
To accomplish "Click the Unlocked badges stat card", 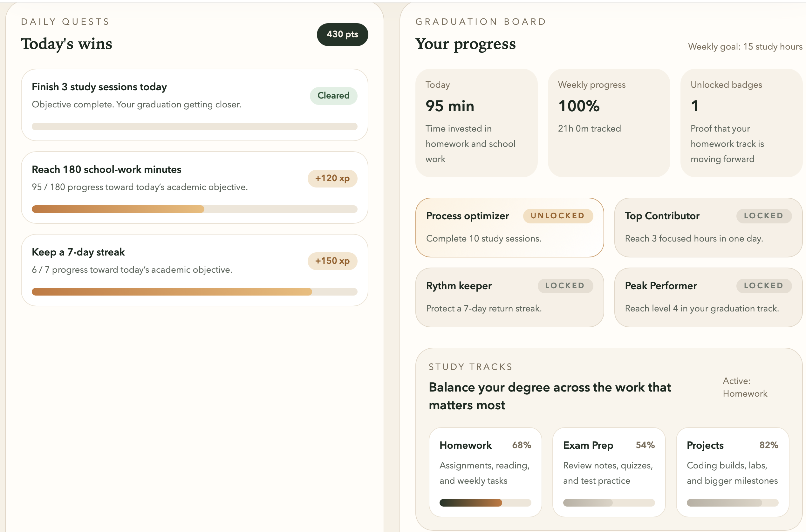I will pos(741,123).
